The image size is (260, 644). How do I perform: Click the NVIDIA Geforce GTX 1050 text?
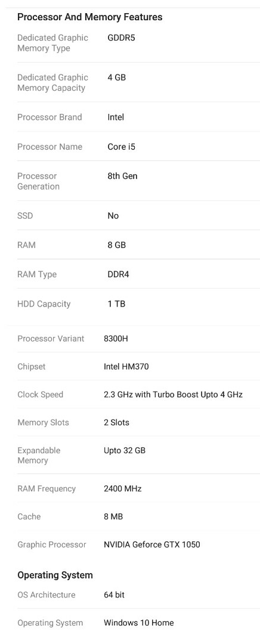click(x=152, y=544)
